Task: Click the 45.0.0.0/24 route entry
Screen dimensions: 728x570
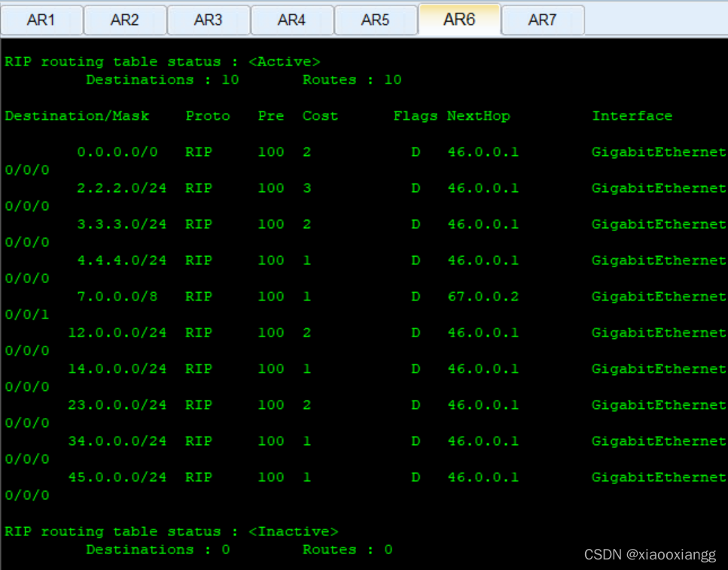Action: tap(117, 477)
